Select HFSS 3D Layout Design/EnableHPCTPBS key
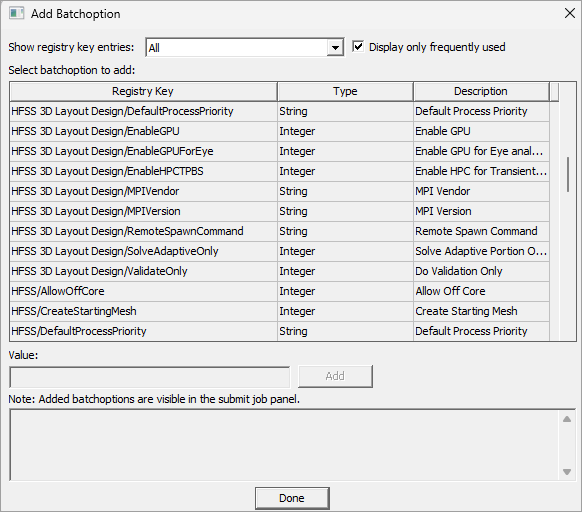582x512 pixels. (143, 172)
